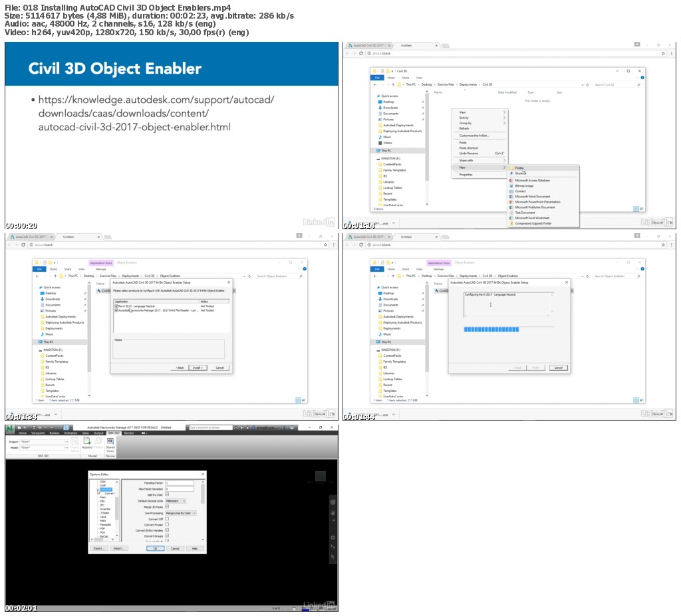Select Properties in the Explorer context menu
681x616 pixels.
click(479, 175)
